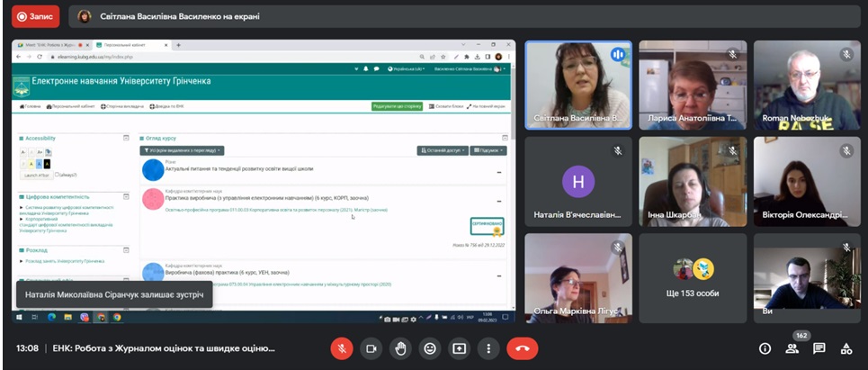The height and width of the screenshot is (370, 868).
Task: Select 'Головна' in the site navigation
Action: coord(31,106)
